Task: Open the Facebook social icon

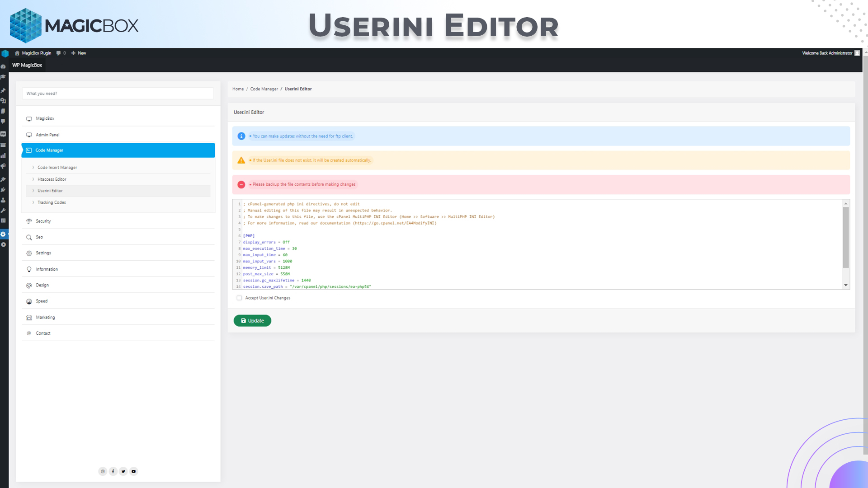Action: 113,471
